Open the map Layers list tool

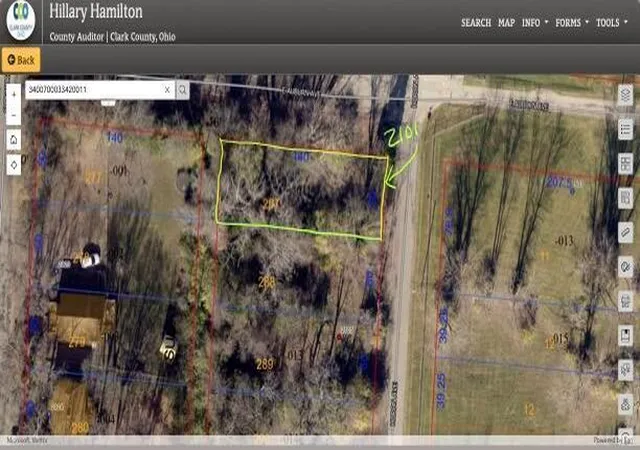(625, 96)
